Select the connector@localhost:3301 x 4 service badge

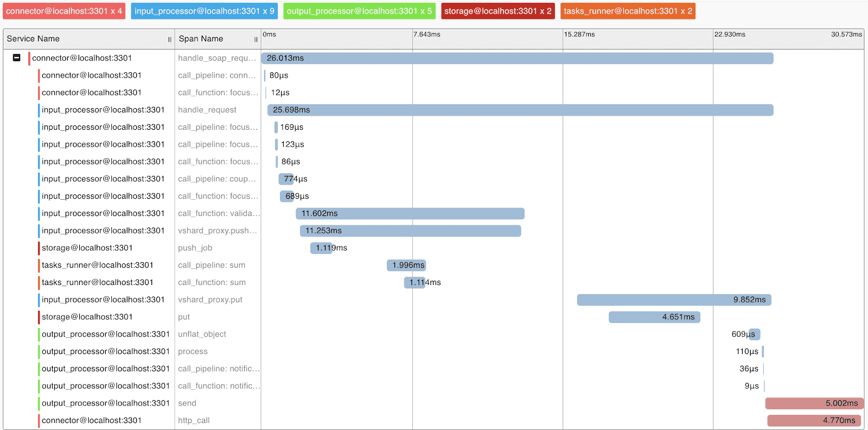click(x=64, y=11)
